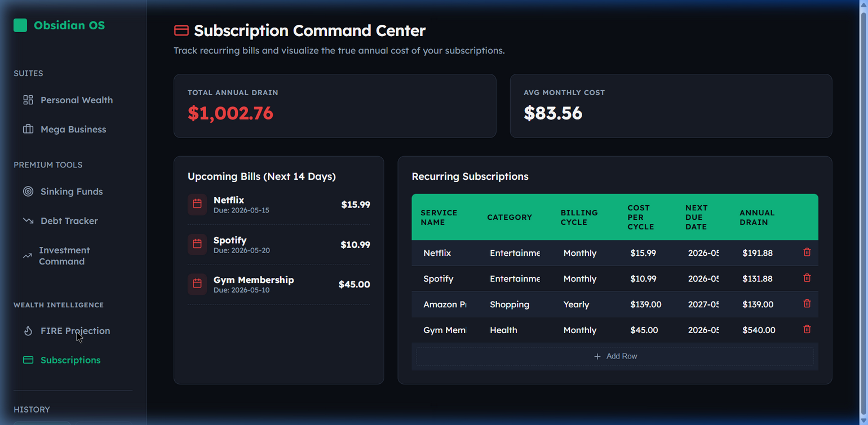The image size is (868, 425).
Task: Edit the Shopping category cell
Action: [515, 304]
